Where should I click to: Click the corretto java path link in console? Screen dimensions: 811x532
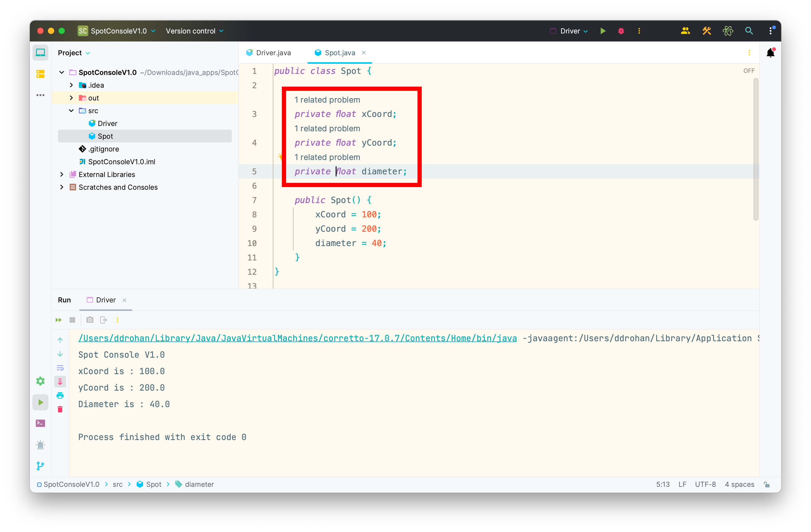[x=297, y=338]
